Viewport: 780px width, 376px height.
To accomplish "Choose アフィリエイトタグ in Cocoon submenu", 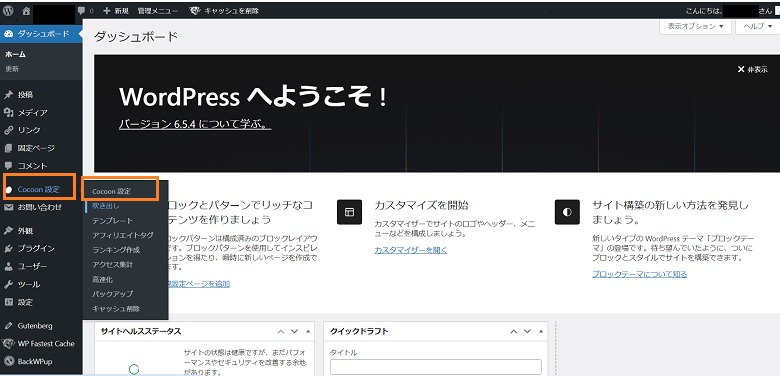I will pyautogui.click(x=123, y=235).
